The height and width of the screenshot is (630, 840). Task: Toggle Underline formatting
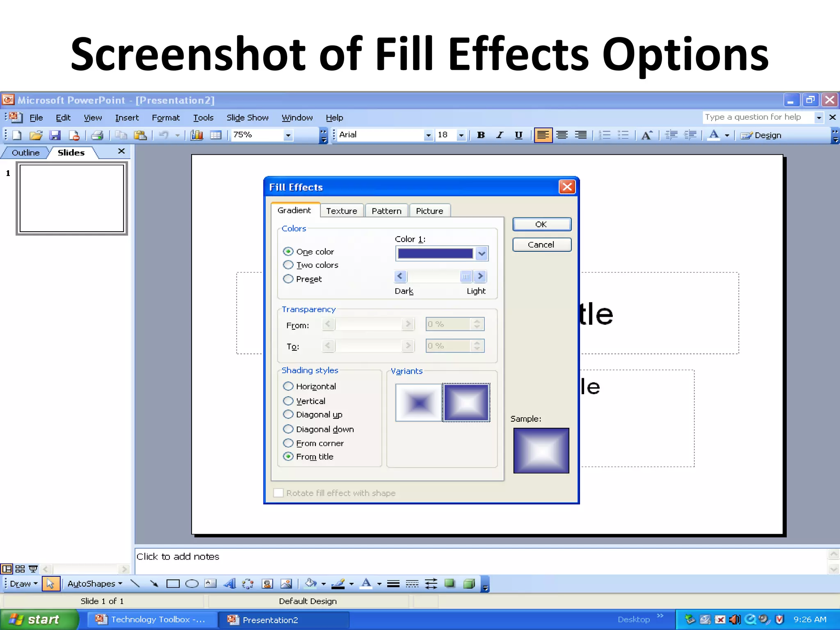[518, 135]
